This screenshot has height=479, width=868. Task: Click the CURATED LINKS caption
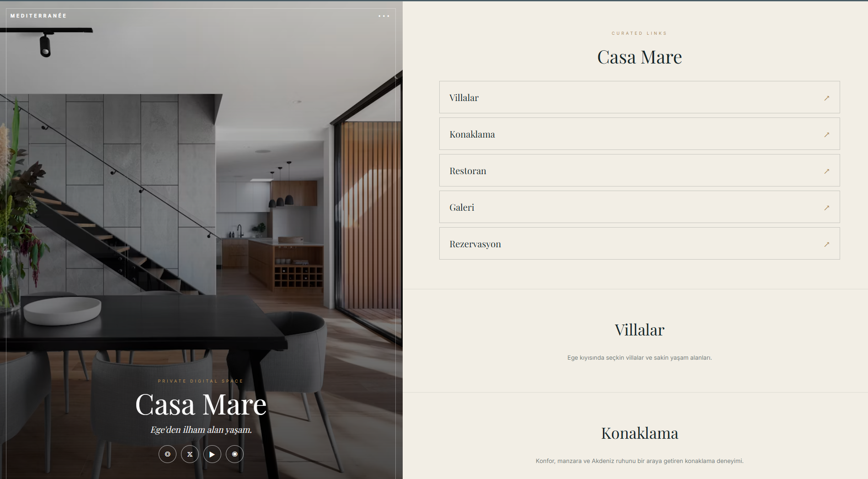(639, 33)
